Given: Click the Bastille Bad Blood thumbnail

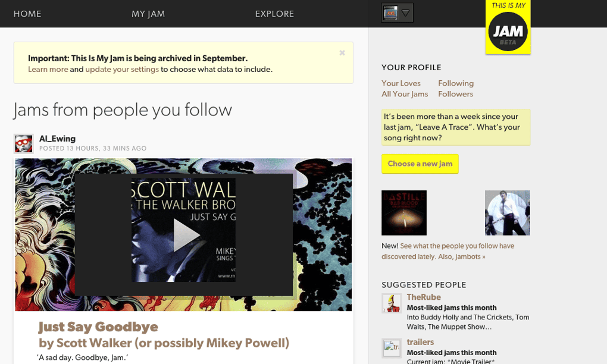Looking at the screenshot, I should click(x=403, y=212).
